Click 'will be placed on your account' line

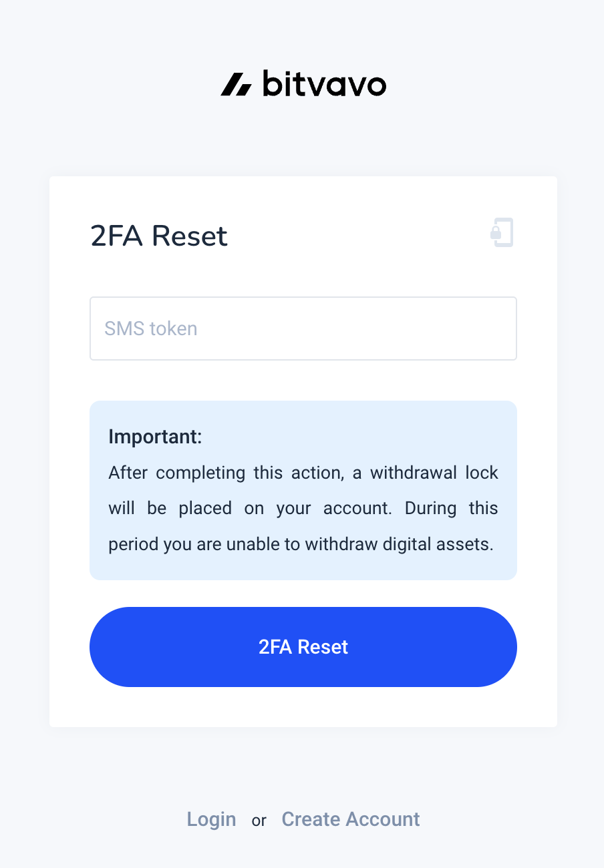(x=303, y=509)
